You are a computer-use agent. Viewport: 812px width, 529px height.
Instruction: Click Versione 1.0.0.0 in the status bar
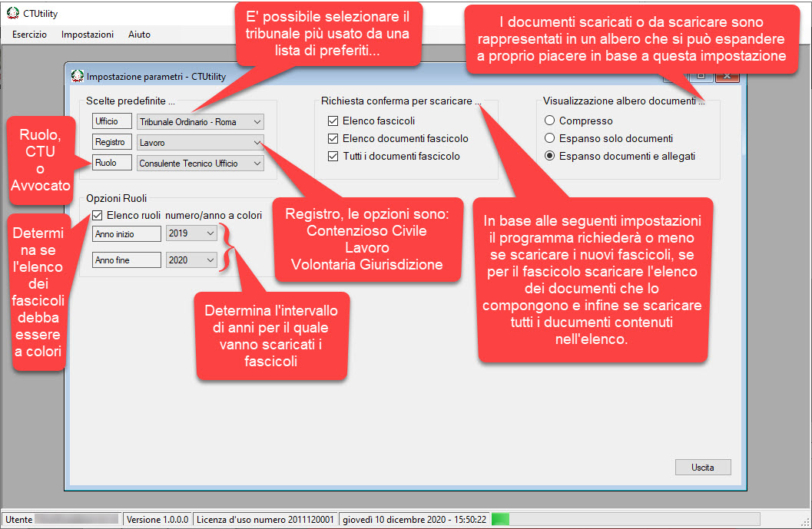(157, 520)
